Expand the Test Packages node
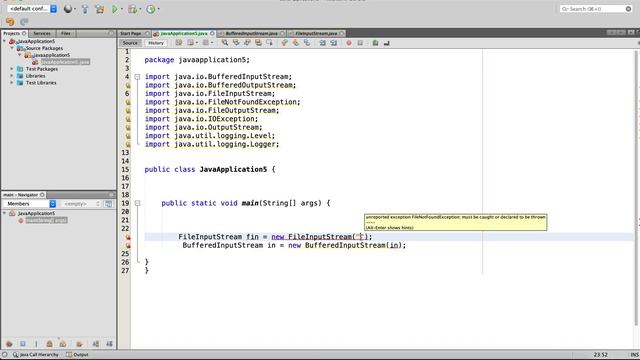The height and width of the screenshot is (360, 640). tap(12, 69)
